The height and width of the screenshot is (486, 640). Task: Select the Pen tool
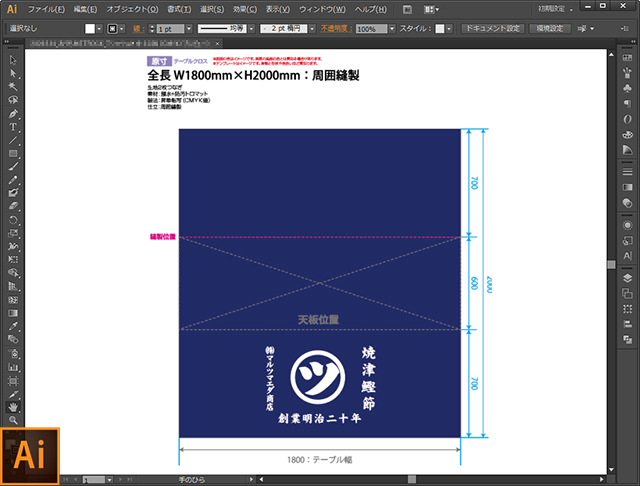point(13,113)
